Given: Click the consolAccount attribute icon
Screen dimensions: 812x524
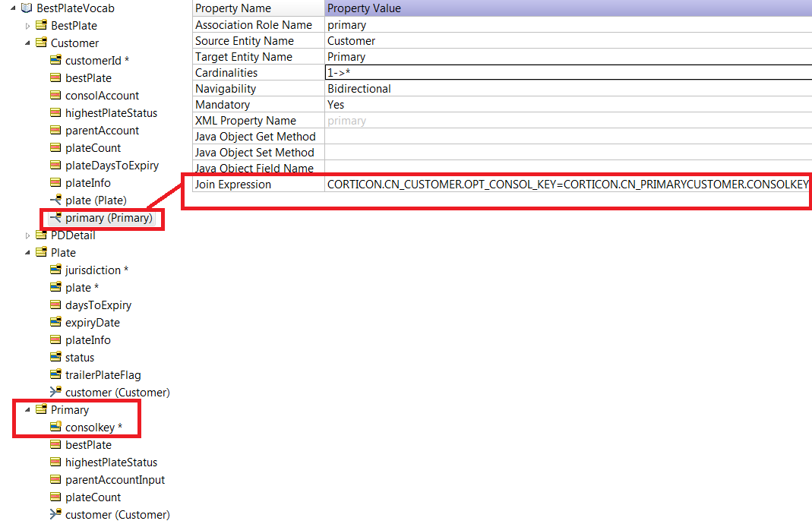Looking at the screenshot, I should [x=55, y=95].
